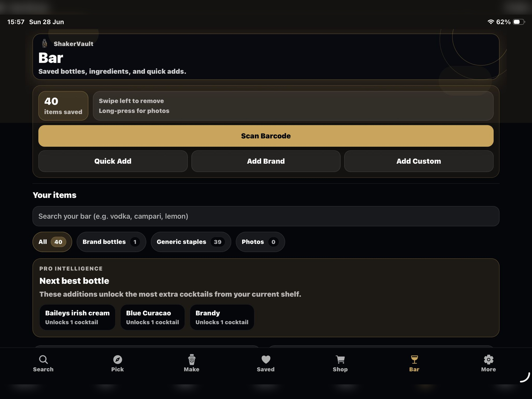
Task: Tap the battery status icon
Action: click(519, 22)
